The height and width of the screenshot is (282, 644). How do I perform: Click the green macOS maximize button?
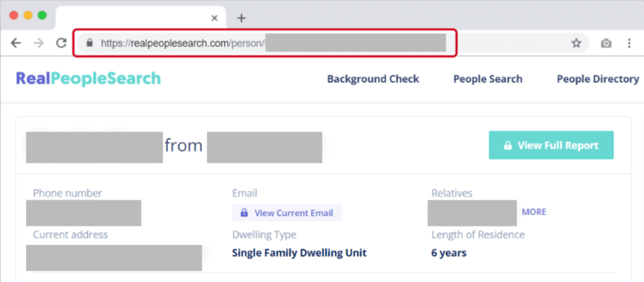pyautogui.click(x=42, y=16)
